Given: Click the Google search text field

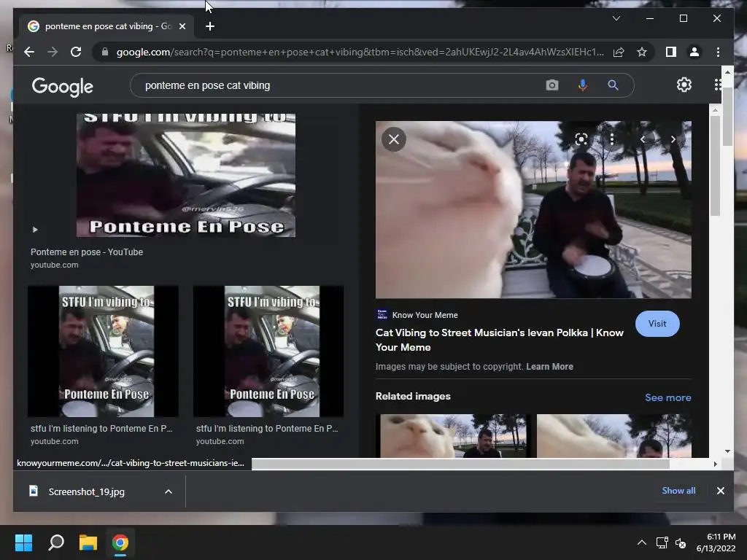Looking at the screenshot, I should pyautogui.click(x=341, y=86).
